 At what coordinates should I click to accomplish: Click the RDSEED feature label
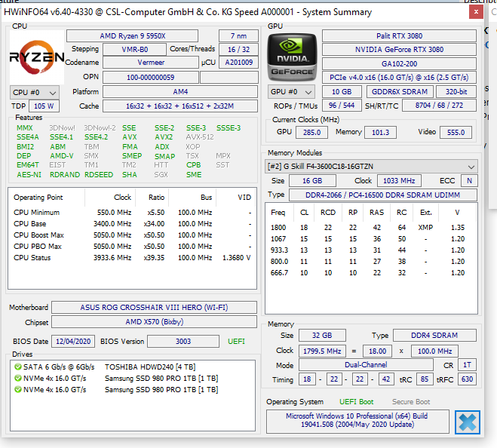pyautogui.click(x=99, y=175)
